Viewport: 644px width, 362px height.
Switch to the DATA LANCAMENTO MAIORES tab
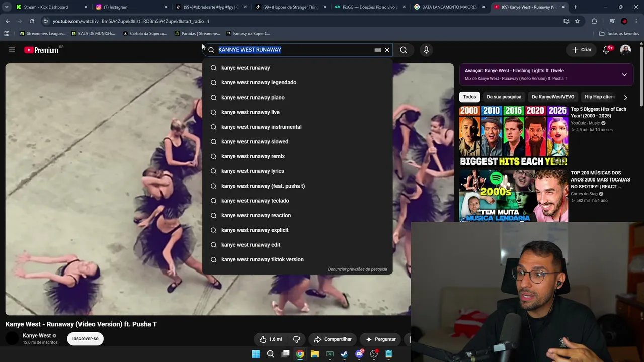click(x=449, y=7)
